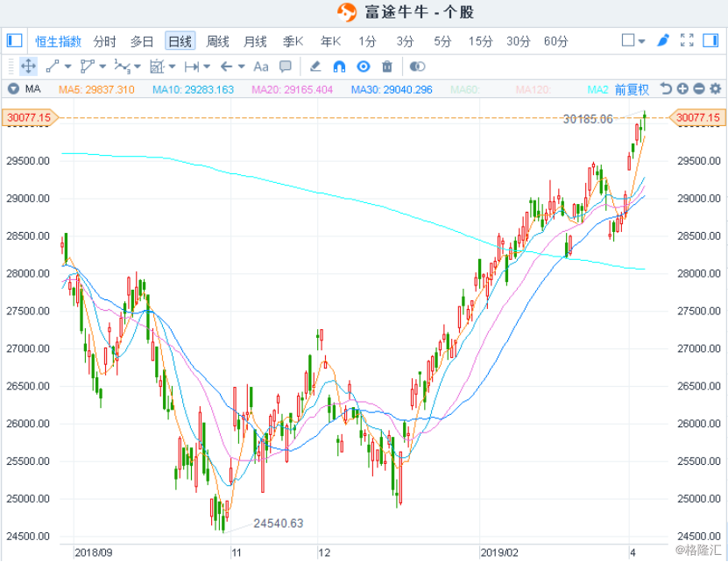Toggle the left sidebar panel icon
This screenshot has height=562, width=728.
[x=14, y=40]
